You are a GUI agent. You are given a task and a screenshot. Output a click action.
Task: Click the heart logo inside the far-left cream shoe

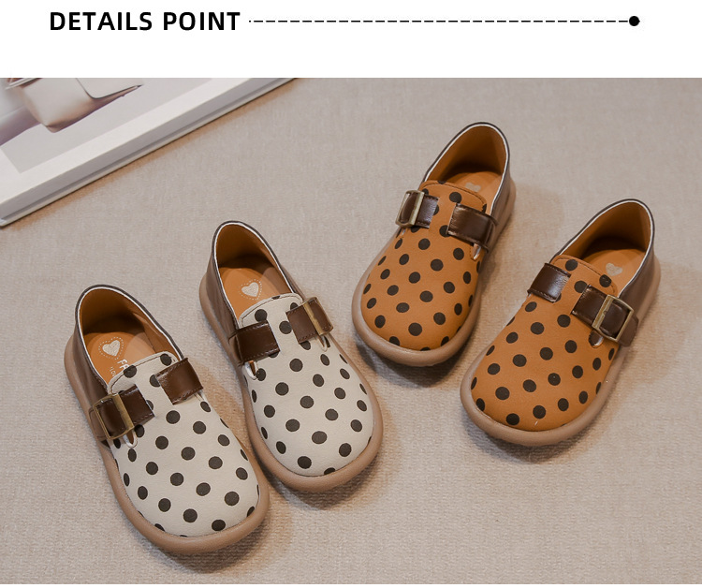111,347
